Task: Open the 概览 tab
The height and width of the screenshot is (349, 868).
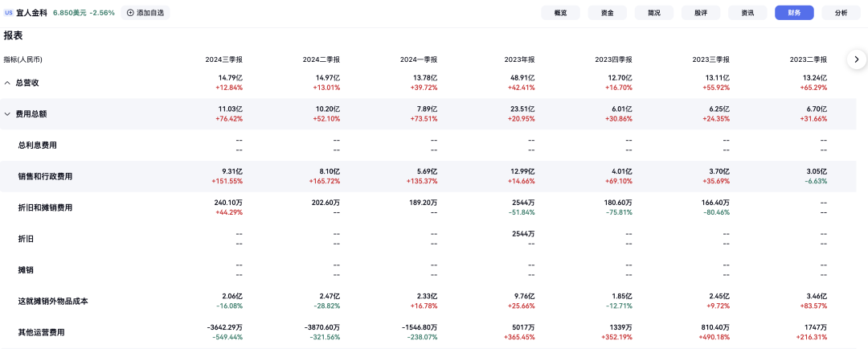Action: point(560,13)
